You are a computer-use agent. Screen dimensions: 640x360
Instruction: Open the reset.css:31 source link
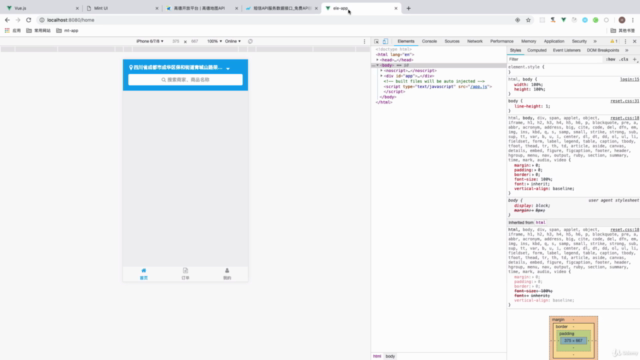click(624, 101)
